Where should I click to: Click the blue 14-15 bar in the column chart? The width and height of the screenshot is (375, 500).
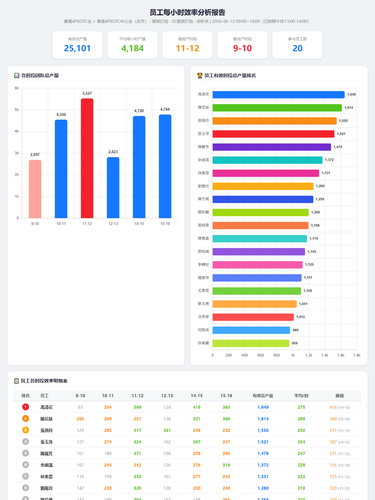tap(139, 167)
